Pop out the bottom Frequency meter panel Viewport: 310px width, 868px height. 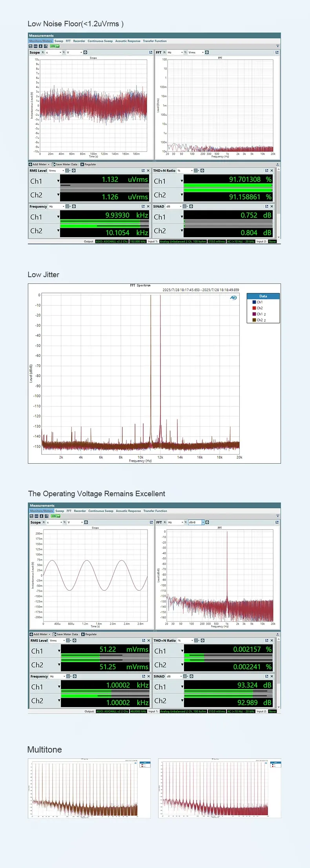click(144, 676)
